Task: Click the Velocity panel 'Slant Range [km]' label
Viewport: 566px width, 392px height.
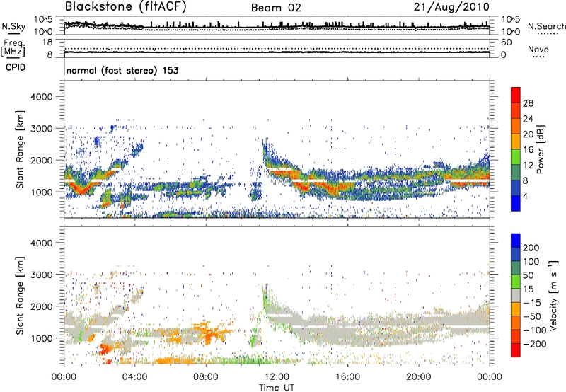Action: click(x=20, y=296)
